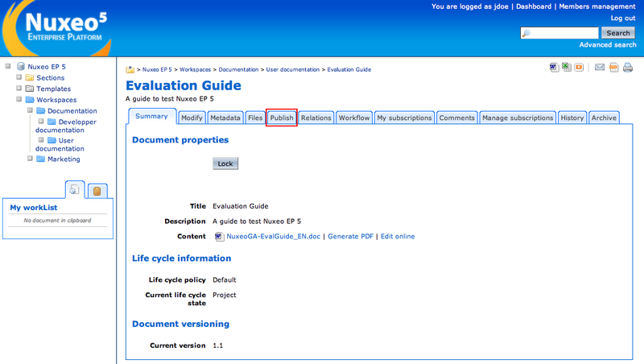The width and height of the screenshot is (644, 364).
Task: Open the orange RSS feed icon
Action: (x=613, y=68)
